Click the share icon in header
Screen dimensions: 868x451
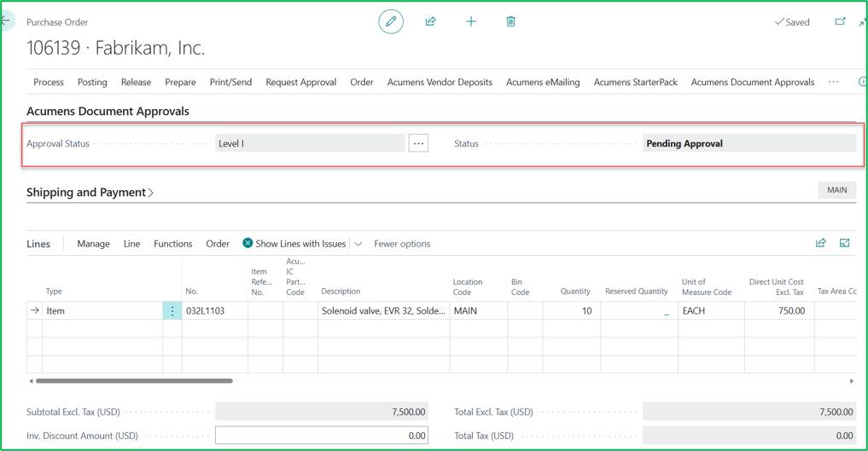(430, 21)
